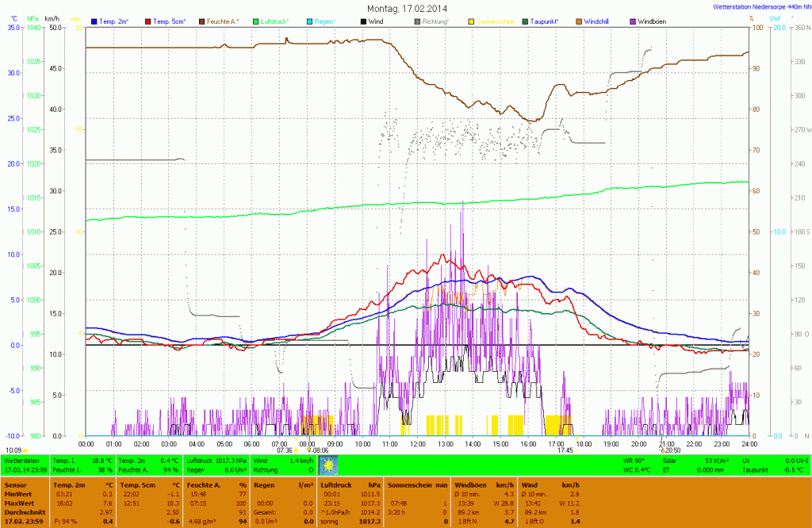Click the yellow Sonnenschein legend marker
The width and height of the screenshot is (812, 528).
pos(472,21)
